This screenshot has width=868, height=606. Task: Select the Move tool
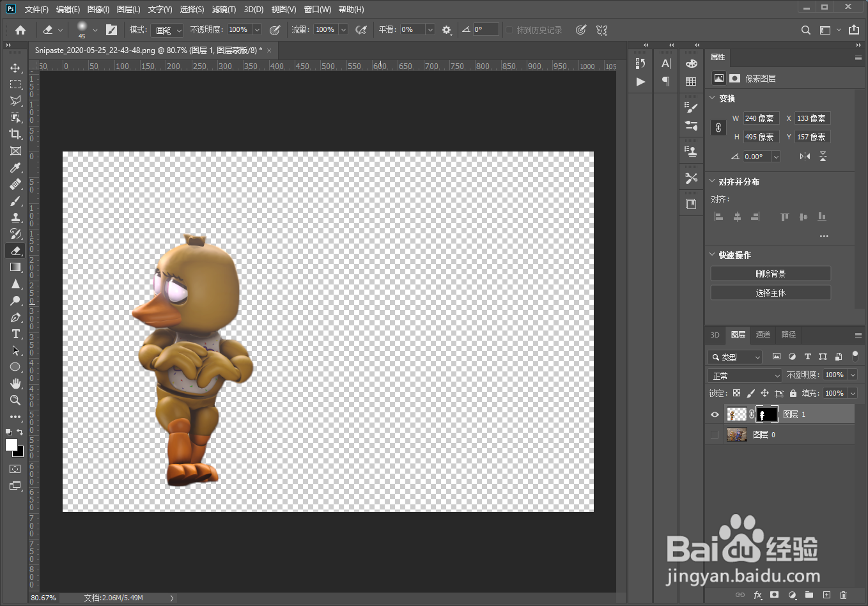coord(15,68)
